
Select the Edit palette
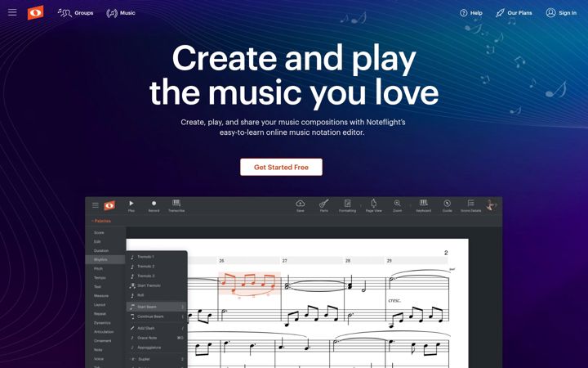97,242
